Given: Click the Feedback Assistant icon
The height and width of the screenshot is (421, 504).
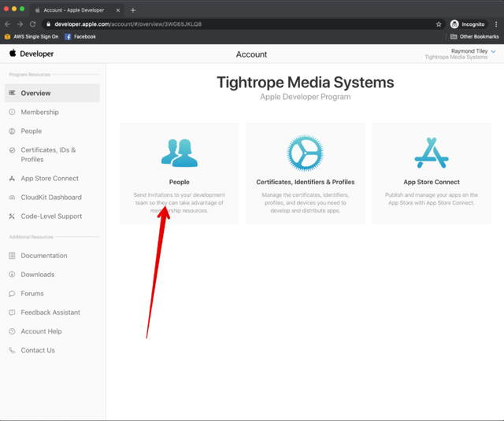Looking at the screenshot, I should point(12,312).
